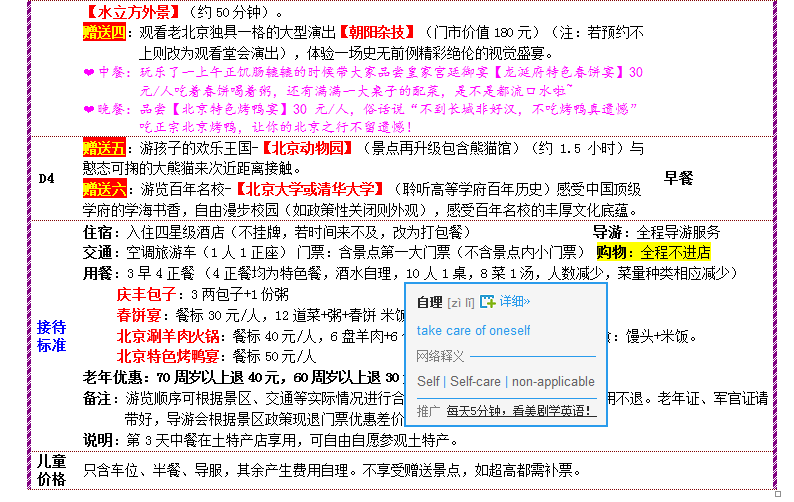
Task: Click the 早餐 cell in D4 row
Action: 678,178
